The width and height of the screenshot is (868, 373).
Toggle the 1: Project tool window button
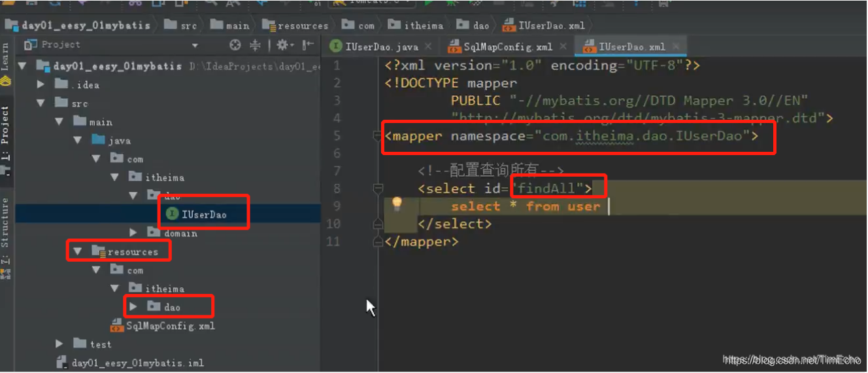point(6,134)
